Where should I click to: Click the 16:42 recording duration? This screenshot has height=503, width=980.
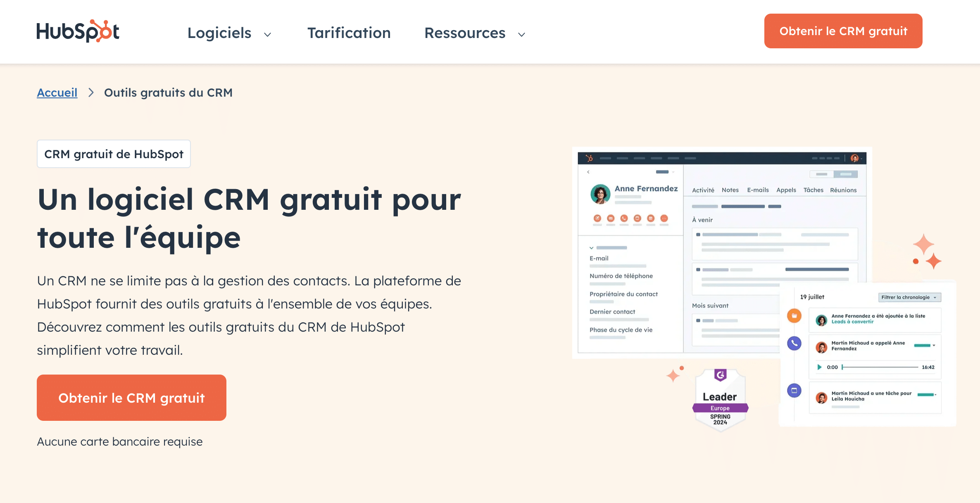click(928, 367)
